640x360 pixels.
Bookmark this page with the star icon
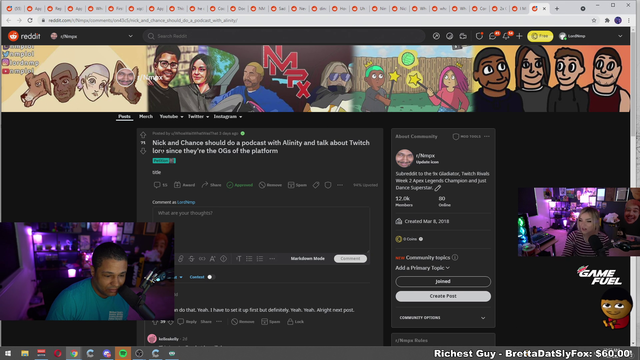[594, 20]
